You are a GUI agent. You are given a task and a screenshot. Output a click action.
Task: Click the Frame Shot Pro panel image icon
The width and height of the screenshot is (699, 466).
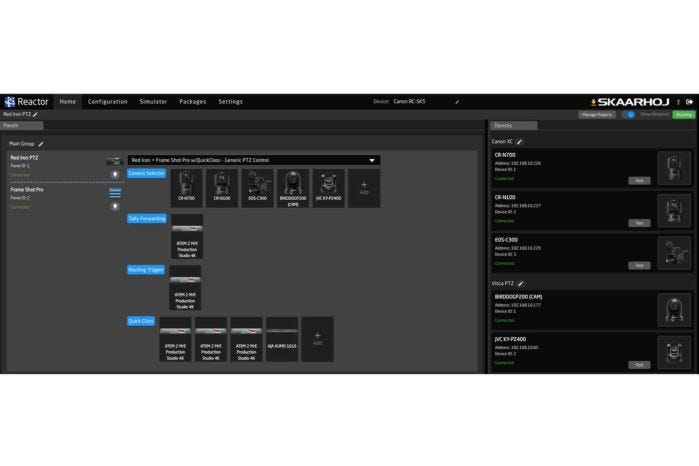coord(115,193)
